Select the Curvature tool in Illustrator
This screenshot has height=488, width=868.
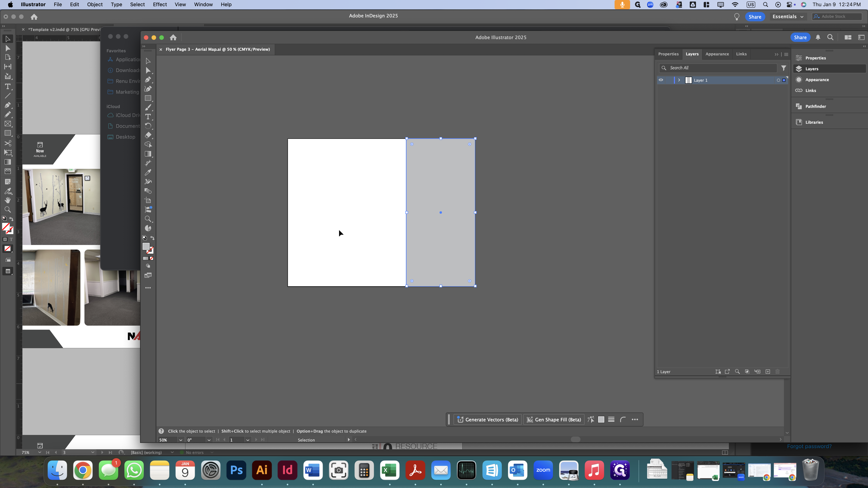[x=148, y=89]
